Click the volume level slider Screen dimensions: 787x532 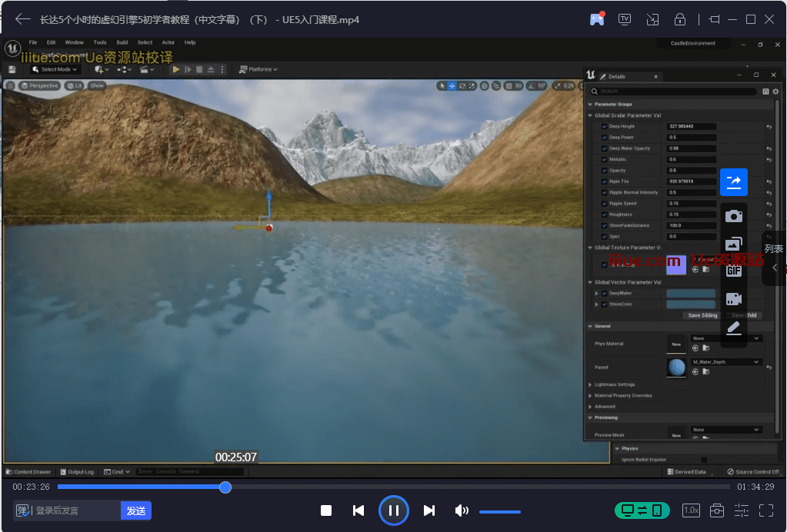500,511
